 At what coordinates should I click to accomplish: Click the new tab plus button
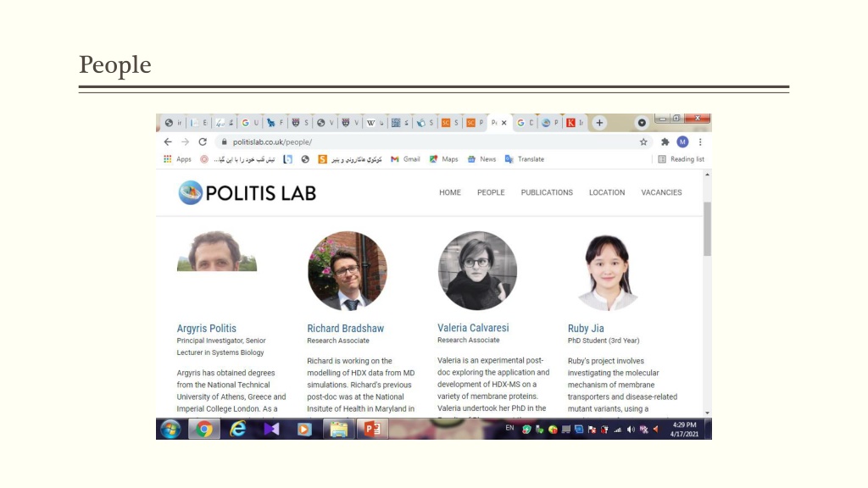[599, 123]
